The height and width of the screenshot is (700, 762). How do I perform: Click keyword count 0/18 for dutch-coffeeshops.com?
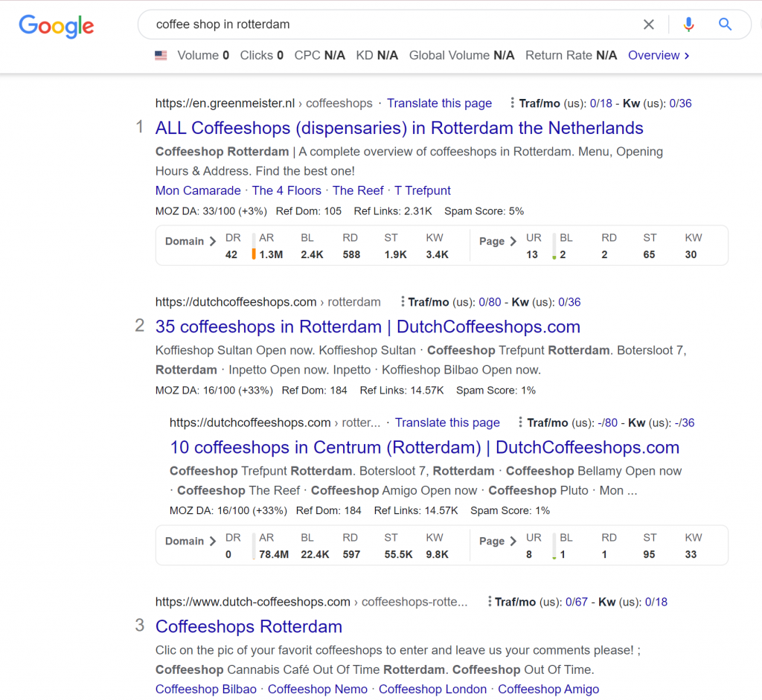pos(656,601)
